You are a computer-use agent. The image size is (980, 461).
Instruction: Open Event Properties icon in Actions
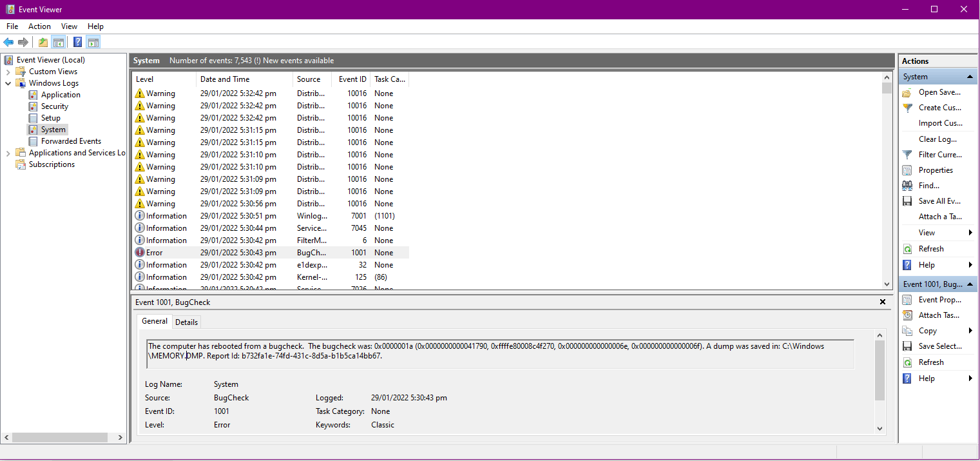coord(907,300)
